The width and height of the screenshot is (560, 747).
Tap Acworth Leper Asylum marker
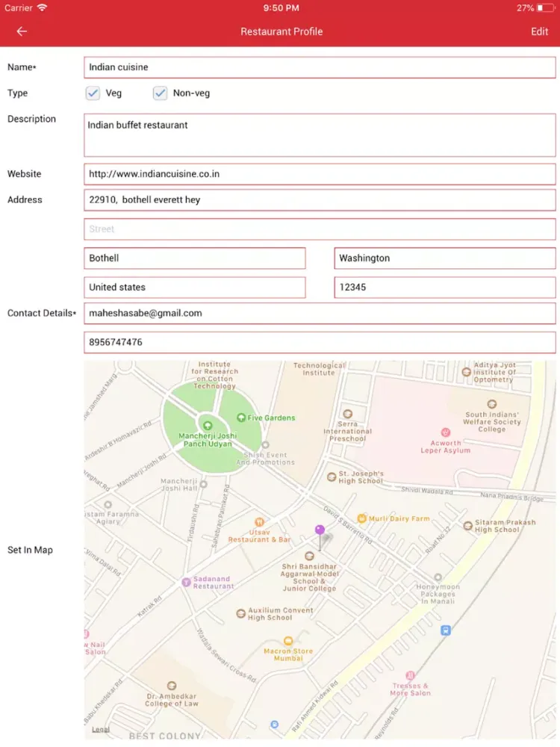point(445,433)
